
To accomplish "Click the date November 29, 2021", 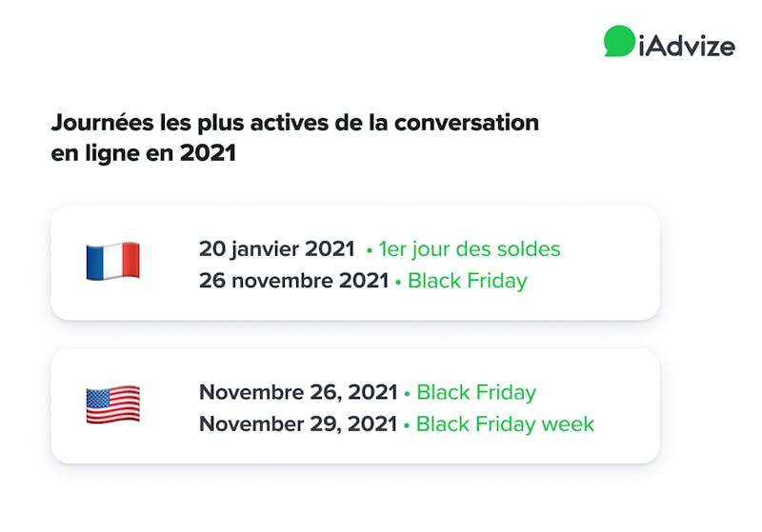I will tap(298, 424).
